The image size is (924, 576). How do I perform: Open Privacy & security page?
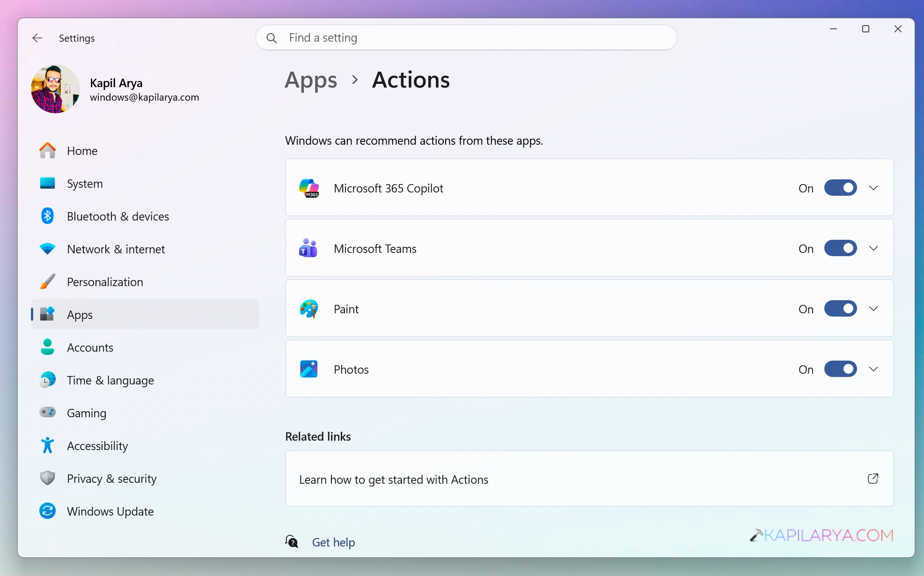click(145, 478)
